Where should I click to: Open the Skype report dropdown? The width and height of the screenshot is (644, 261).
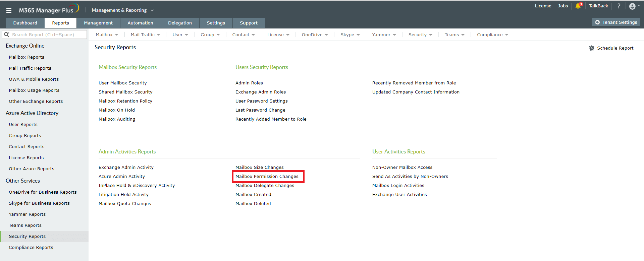click(x=350, y=35)
